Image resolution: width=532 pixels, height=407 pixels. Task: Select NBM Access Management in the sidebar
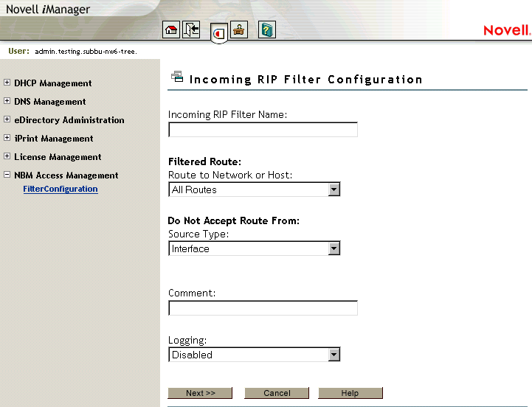click(x=66, y=175)
